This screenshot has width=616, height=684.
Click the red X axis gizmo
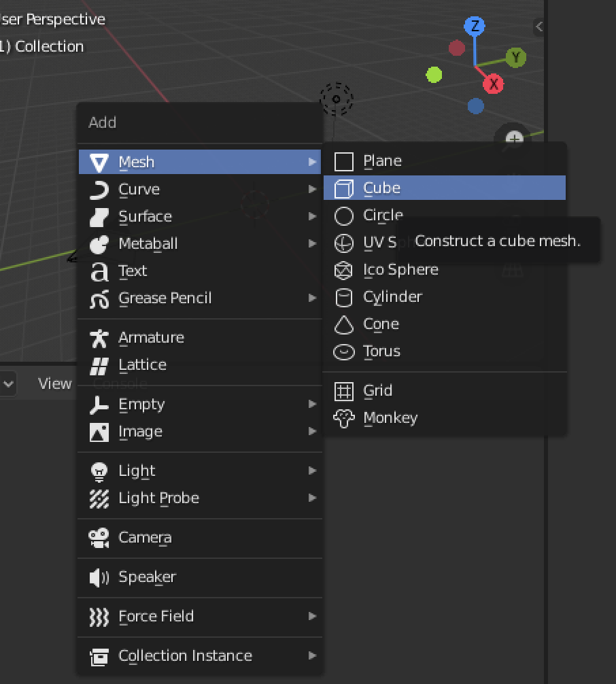pos(494,84)
